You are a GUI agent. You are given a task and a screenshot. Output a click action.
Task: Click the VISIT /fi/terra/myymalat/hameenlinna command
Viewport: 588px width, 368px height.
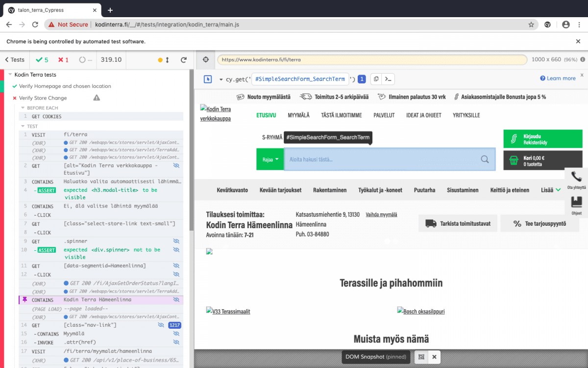coord(101,351)
